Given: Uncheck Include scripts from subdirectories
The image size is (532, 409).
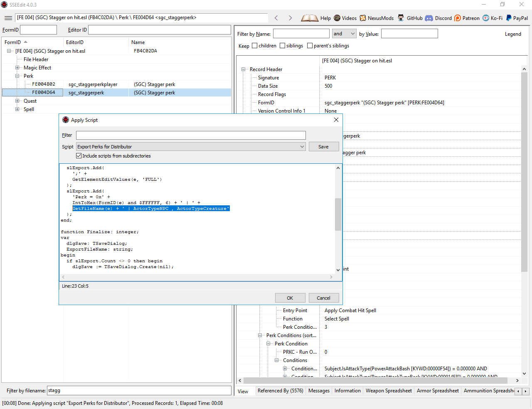Looking at the screenshot, I should tap(79, 156).
